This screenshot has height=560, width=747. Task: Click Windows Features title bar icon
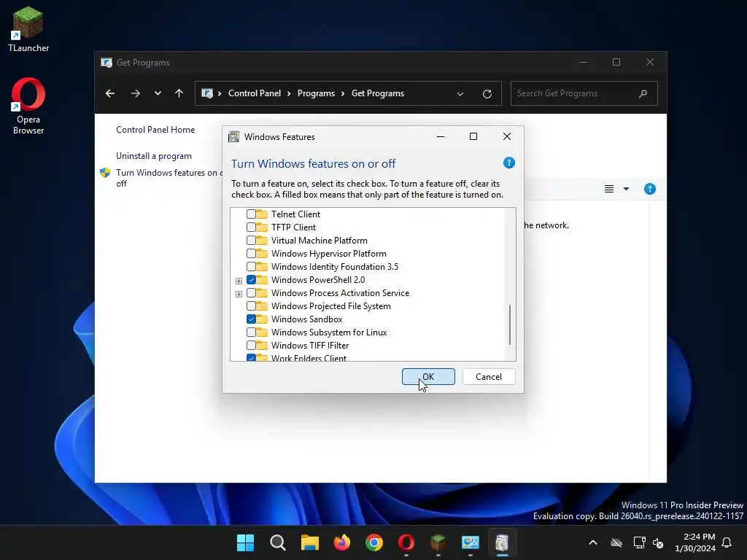point(234,136)
